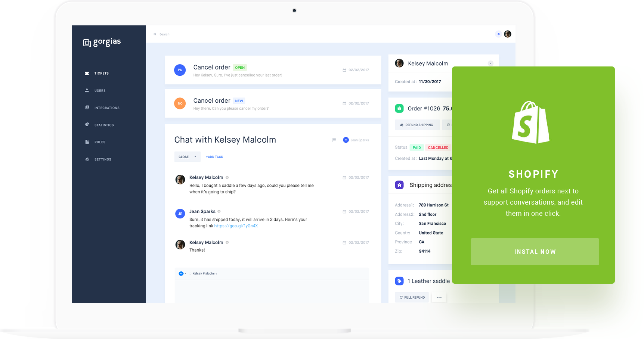Click the Shopify bag logo
Screen dimensions: 644x339
coord(530,122)
